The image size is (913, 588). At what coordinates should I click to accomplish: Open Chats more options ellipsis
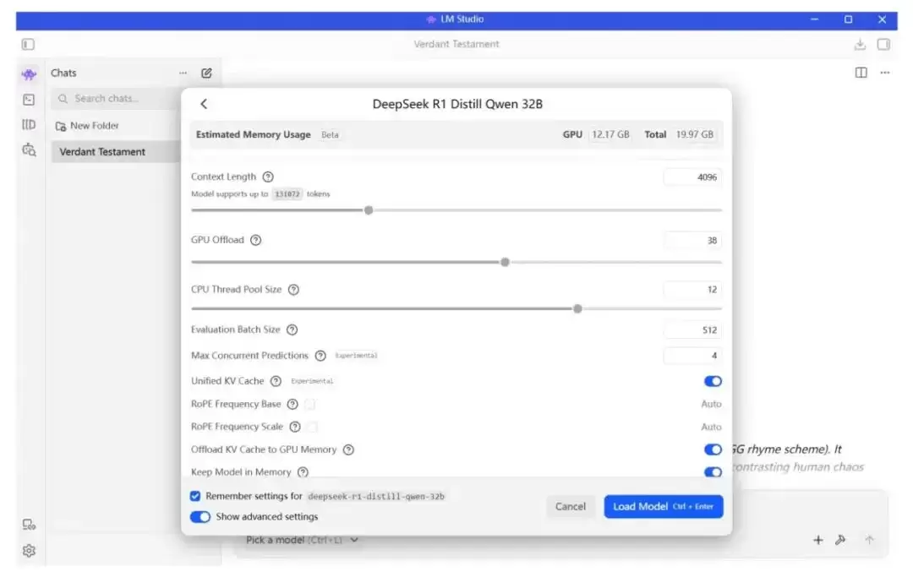[x=183, y=73]
